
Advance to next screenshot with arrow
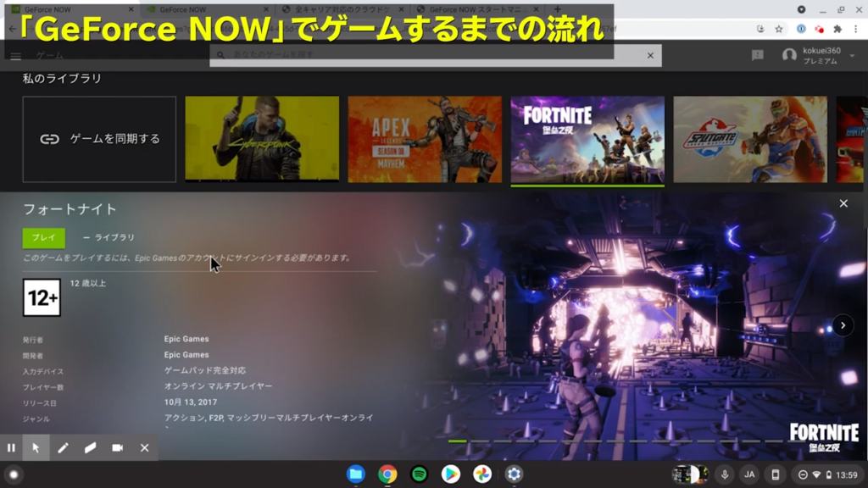pos(842,325)
